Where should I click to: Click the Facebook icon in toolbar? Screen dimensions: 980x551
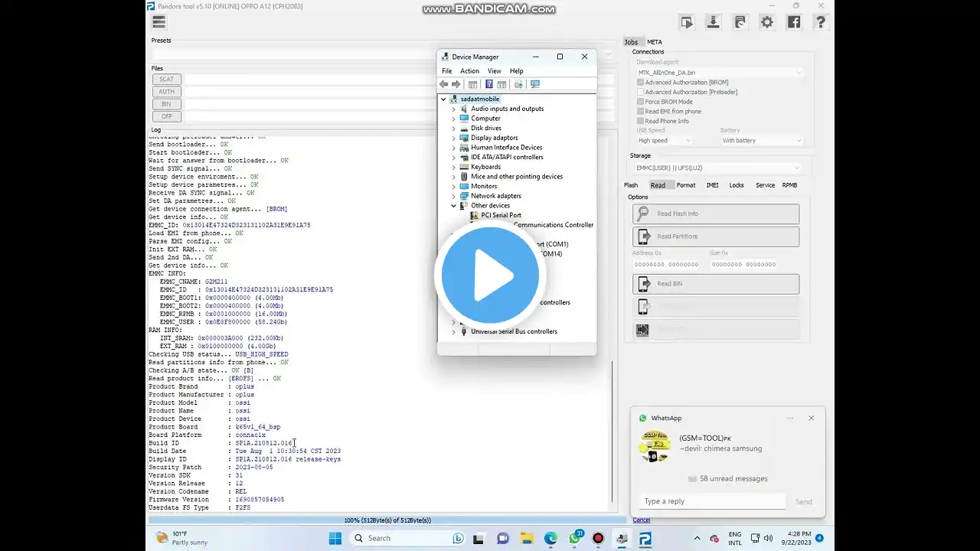click(x=793, y=22)
